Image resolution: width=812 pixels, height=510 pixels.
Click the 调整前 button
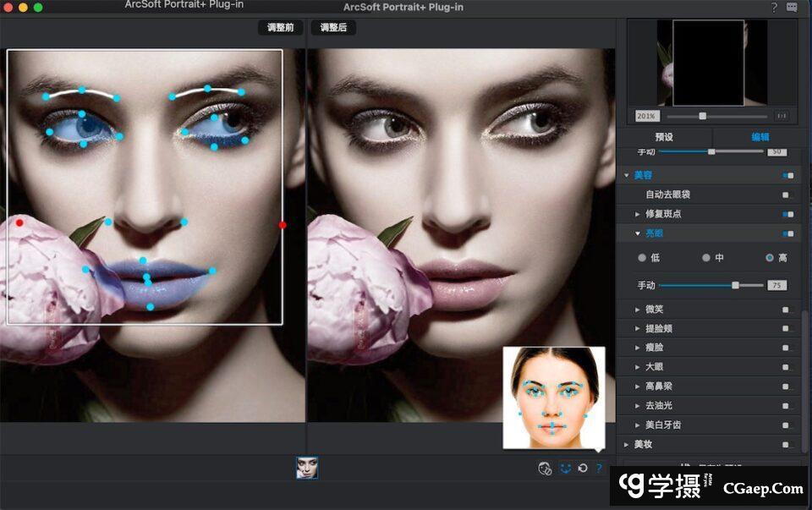pyautogui.click(x=280, y=28)
